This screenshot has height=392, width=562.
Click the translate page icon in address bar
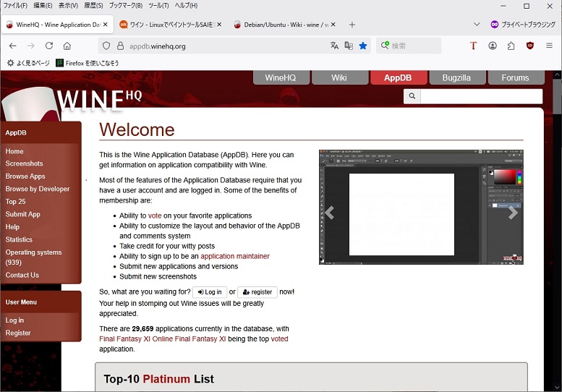[334, 46]
